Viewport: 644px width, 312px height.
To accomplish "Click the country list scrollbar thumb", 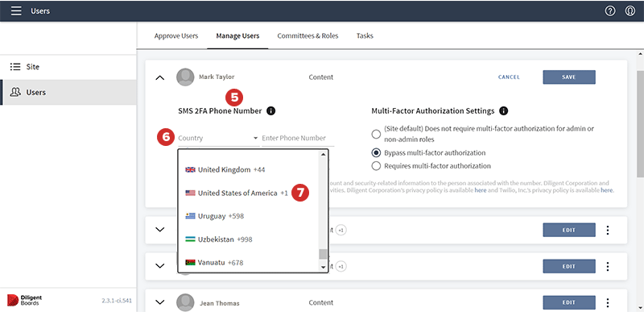I will click(324, 254).
